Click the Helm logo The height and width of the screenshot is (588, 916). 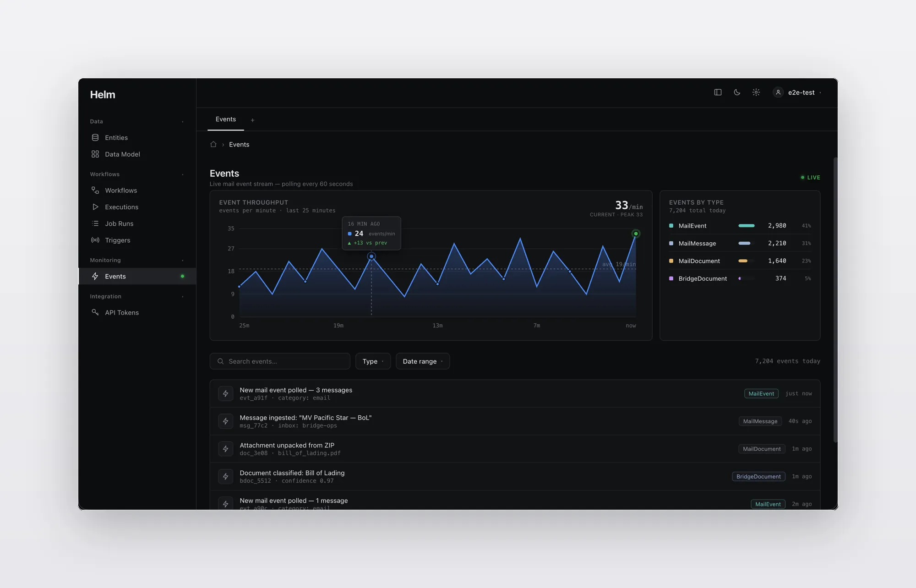[103, 94]
